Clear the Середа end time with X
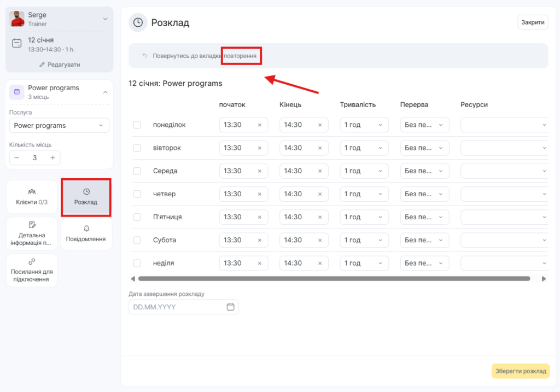Viewport: 560px width, 392px height. [x=320, y=171]
